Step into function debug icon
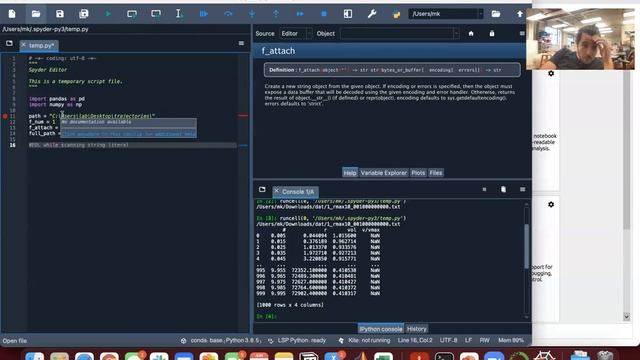 (x=252, y=14)
